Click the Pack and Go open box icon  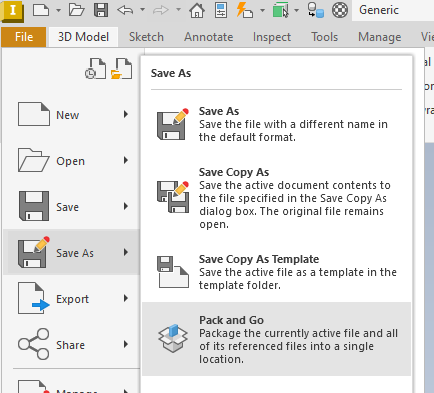(173, 339)
